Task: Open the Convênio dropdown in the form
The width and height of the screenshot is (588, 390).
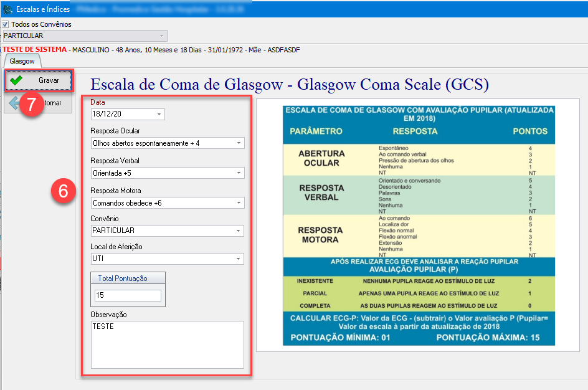Action: (239, 231)
